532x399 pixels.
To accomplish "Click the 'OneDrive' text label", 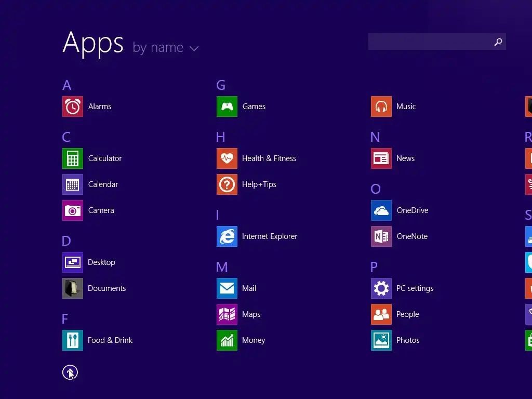I will [413, 210].
